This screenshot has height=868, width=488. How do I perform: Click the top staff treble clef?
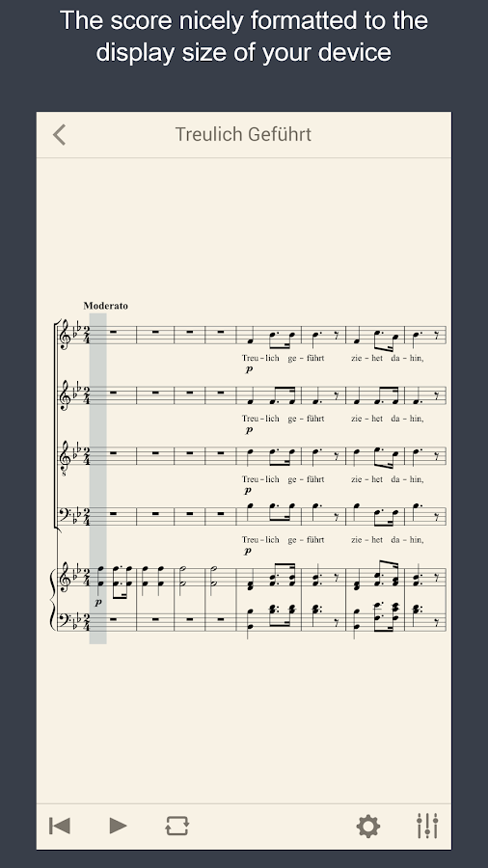click(65, 335)
